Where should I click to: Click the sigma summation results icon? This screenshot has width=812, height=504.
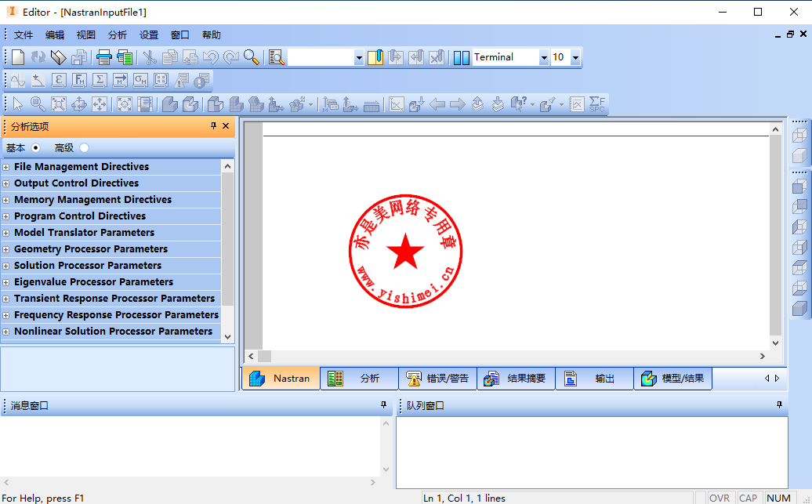(100, 81)
